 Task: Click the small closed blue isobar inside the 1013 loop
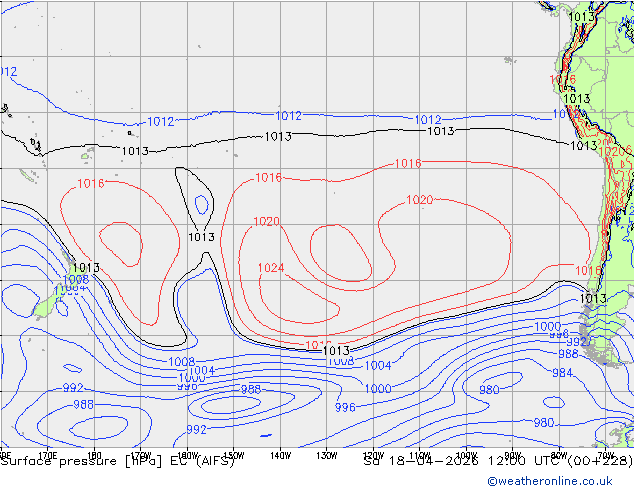[x=202, y=205]
